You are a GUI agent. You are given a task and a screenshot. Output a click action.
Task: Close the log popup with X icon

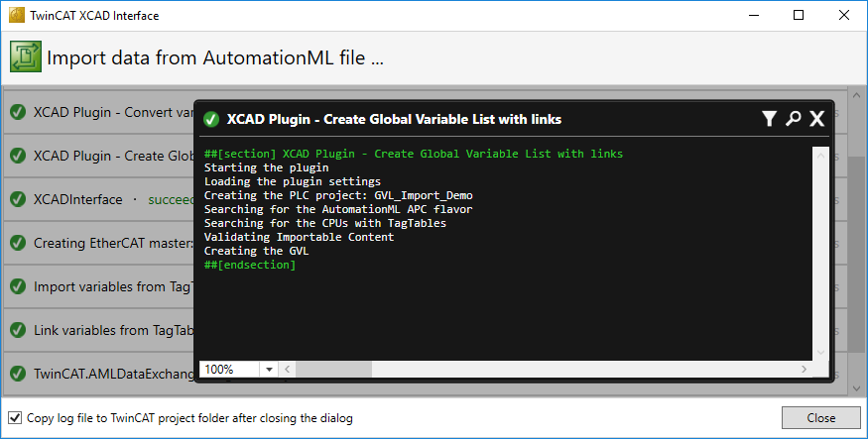coord(817,118)
